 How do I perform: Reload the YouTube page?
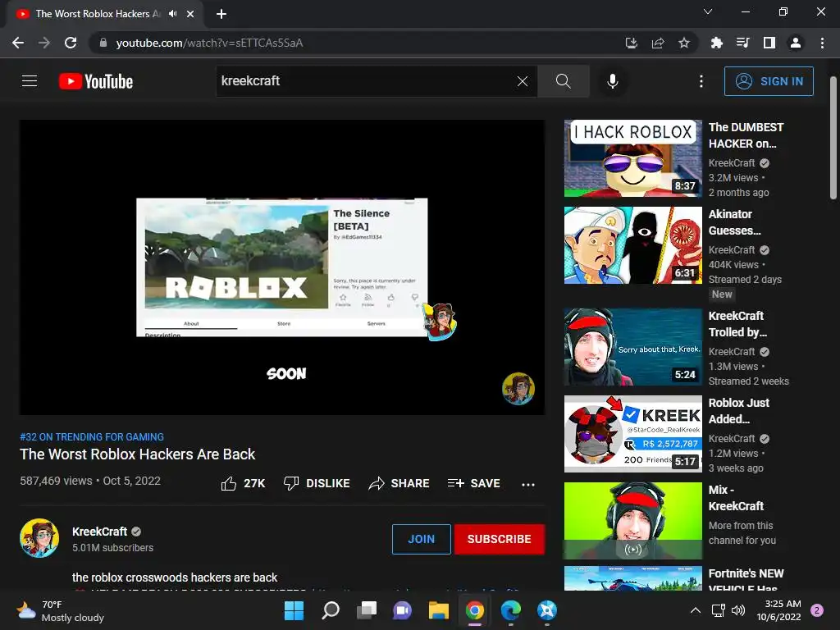(71, 43)
